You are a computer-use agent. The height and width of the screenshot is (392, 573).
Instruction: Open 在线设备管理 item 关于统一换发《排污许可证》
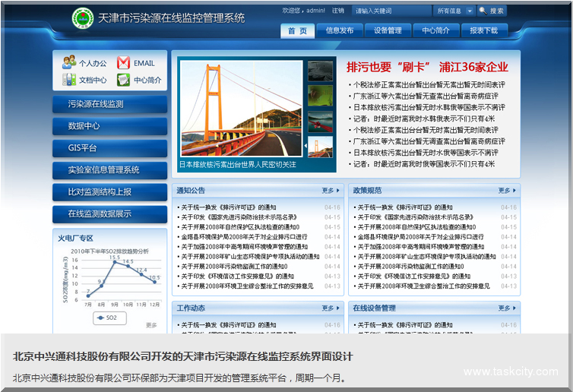pyautogui.click(x=404, y=325)
